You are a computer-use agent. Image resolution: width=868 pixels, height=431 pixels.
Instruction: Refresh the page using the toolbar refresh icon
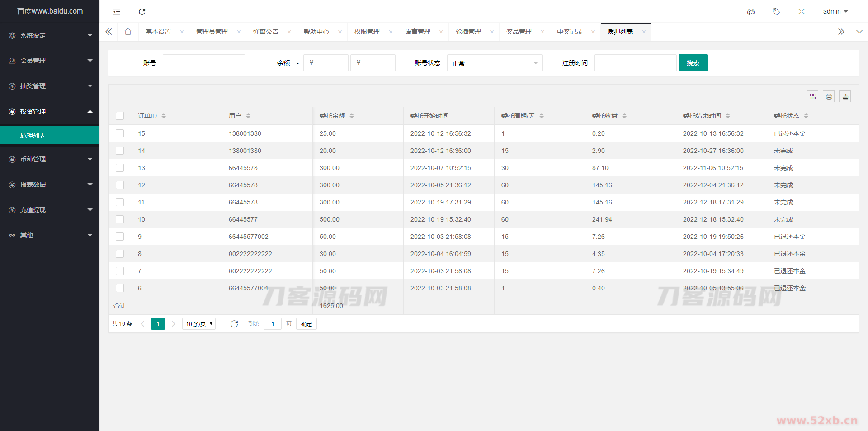pyautogui.click(x=142, y=11)
